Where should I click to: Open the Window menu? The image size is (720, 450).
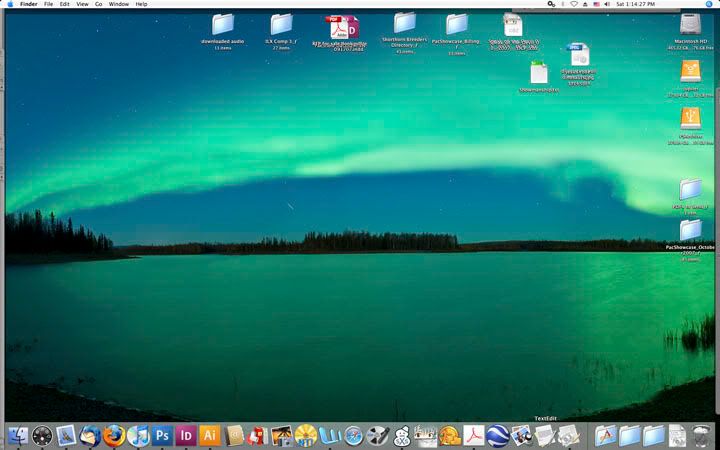[118, 4]
